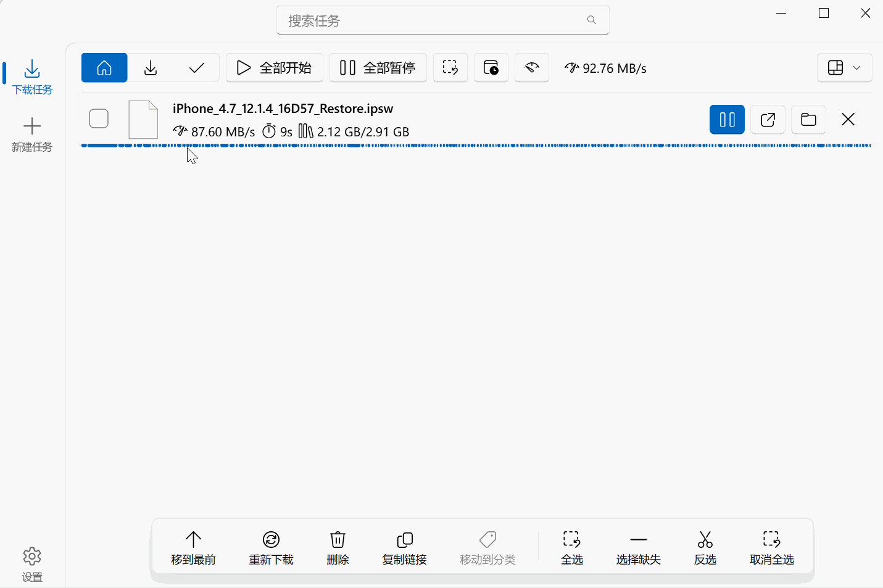Select missing files with 选择缺失
883x588 pixels.
click(638, 548)
